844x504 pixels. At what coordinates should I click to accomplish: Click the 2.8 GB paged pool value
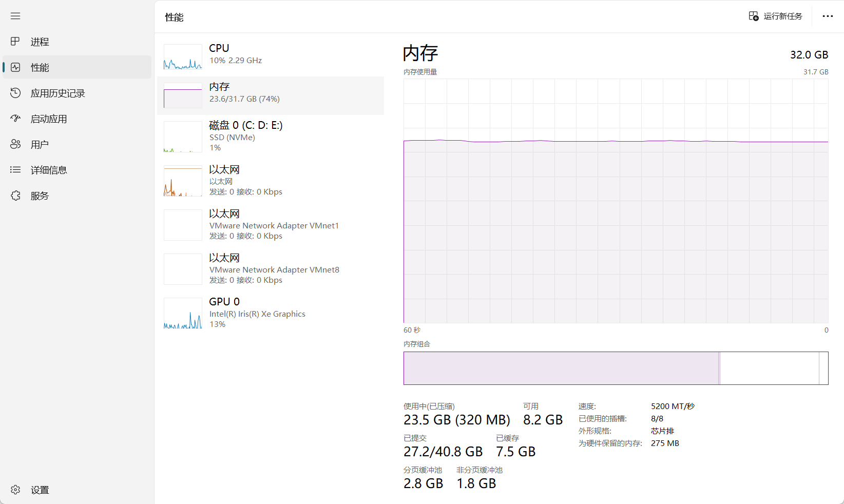click(x=424, y=483)
